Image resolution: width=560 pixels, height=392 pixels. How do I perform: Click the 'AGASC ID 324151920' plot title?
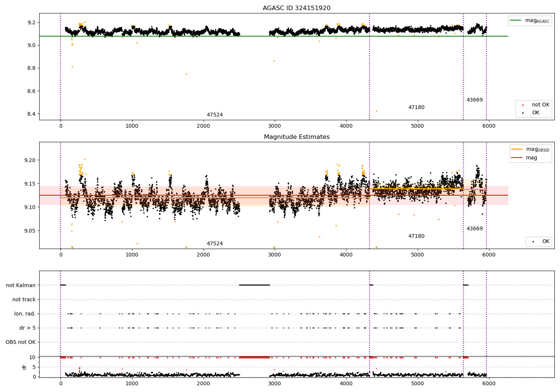point(296,8)
